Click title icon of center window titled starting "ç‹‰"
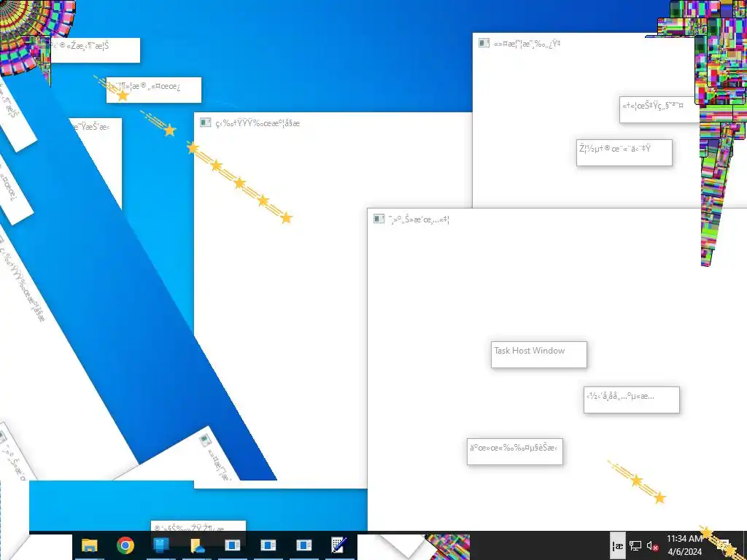The height and width of the screenshot is (560, 747). pyautogui.click(x=205, y=122)
